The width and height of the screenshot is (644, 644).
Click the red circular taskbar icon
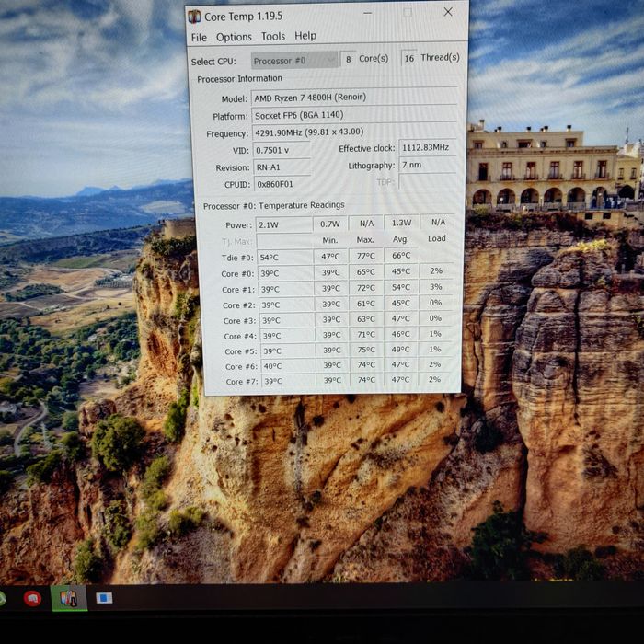pos(32,598)
